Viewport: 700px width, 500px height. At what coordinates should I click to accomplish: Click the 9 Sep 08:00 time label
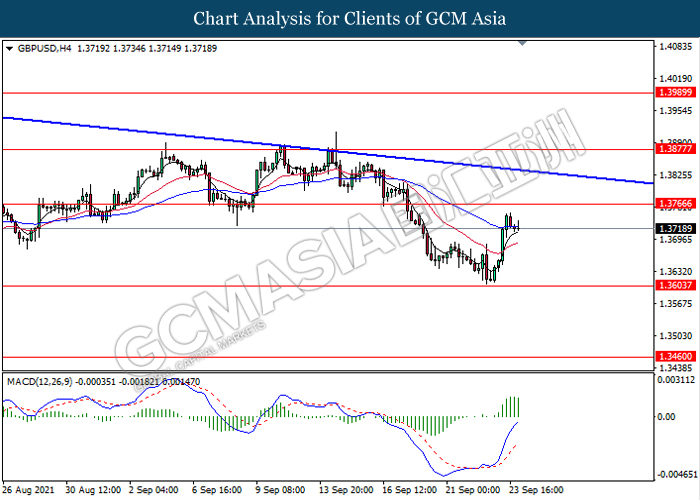280,490
